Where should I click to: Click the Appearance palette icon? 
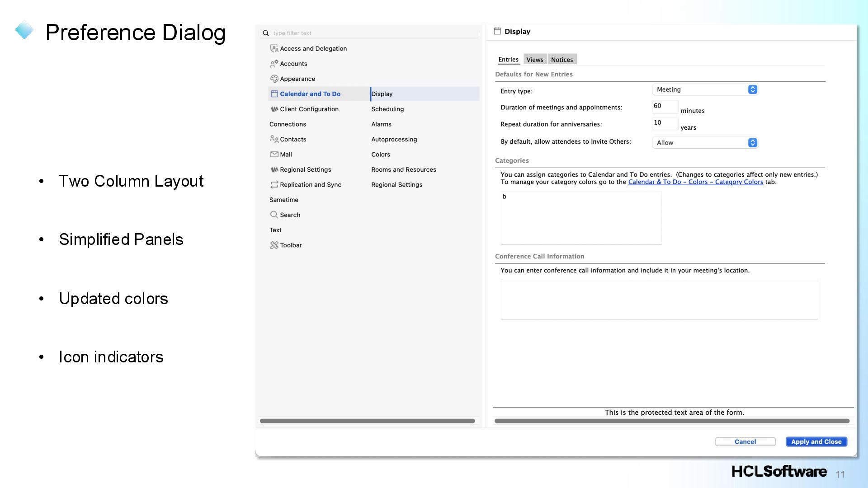click(274, 79)
